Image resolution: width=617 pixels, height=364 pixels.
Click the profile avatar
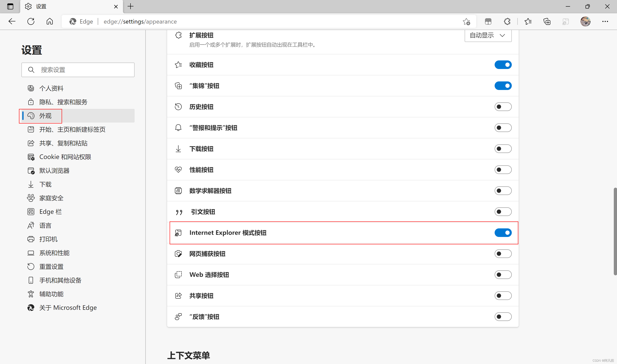click(585, 21)
